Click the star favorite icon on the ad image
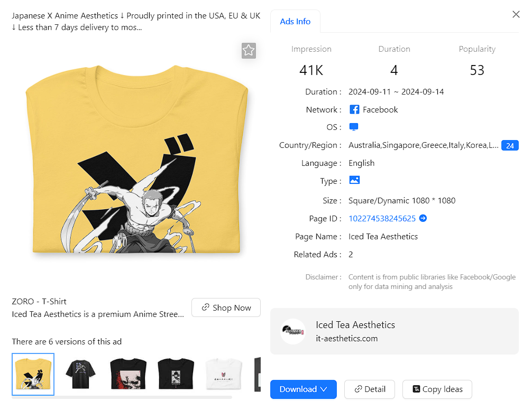This screenshot has width=532, height=401. (x=249, y=51)
